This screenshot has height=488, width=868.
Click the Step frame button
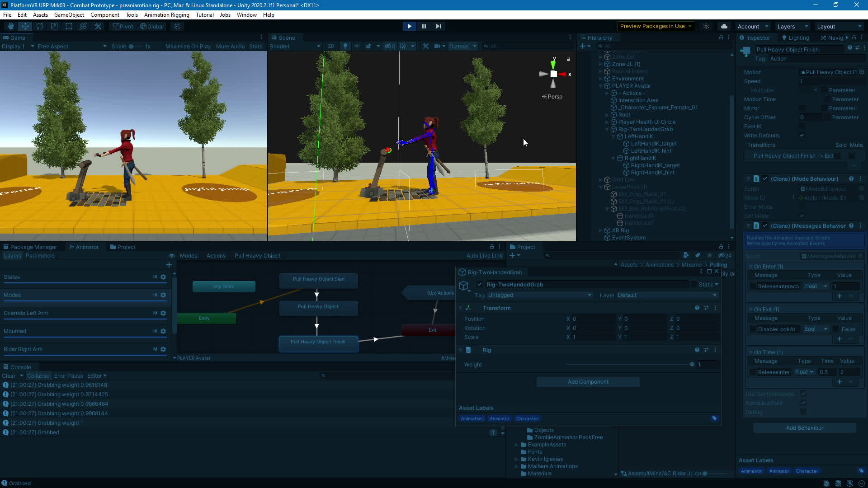(438, 26)
